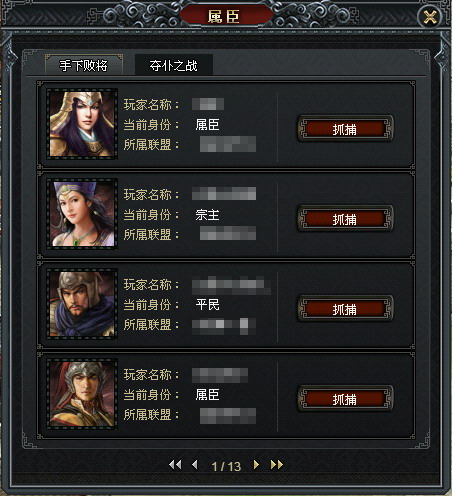The image size is (453, 497).
Task: Capture the 宗主 player with 抓捕
Action: [345, 219]
